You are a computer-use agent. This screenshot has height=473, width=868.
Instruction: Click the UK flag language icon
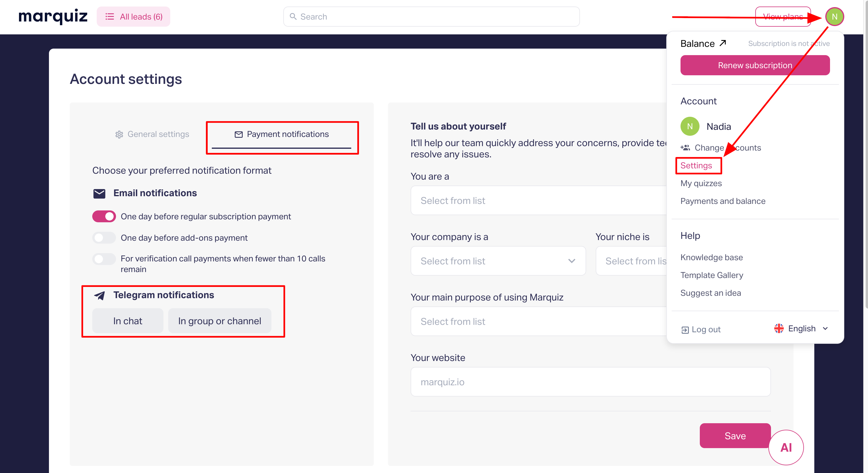[x=779, y=328]
